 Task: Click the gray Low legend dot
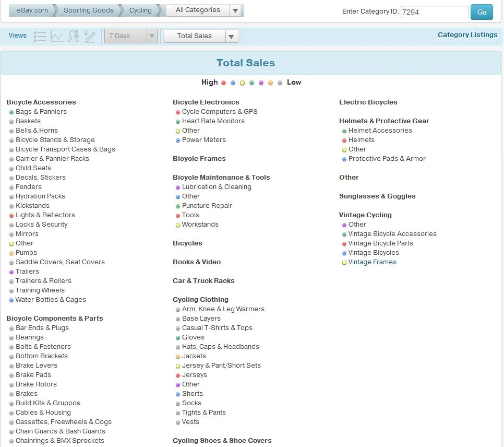280,83
